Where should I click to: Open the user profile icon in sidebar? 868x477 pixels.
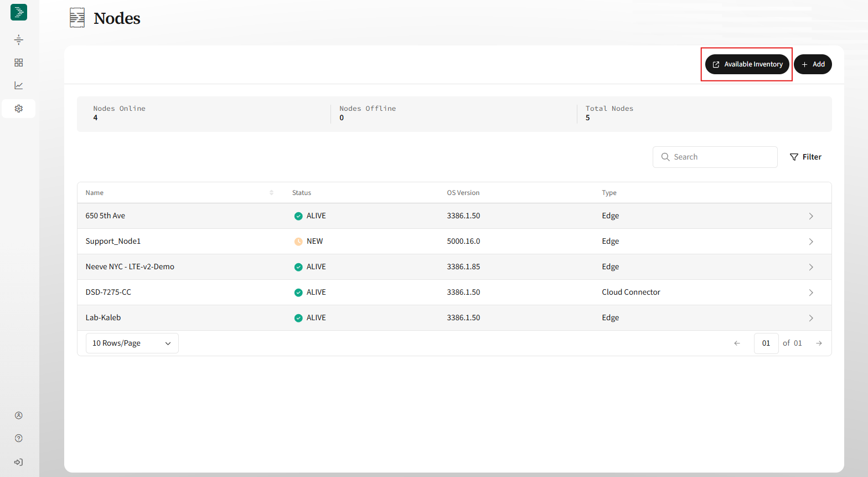pos(19,416)
